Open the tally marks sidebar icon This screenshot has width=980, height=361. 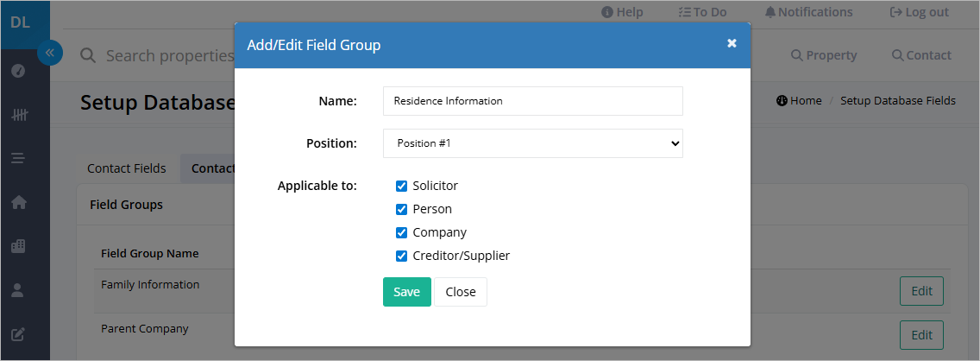19,115
